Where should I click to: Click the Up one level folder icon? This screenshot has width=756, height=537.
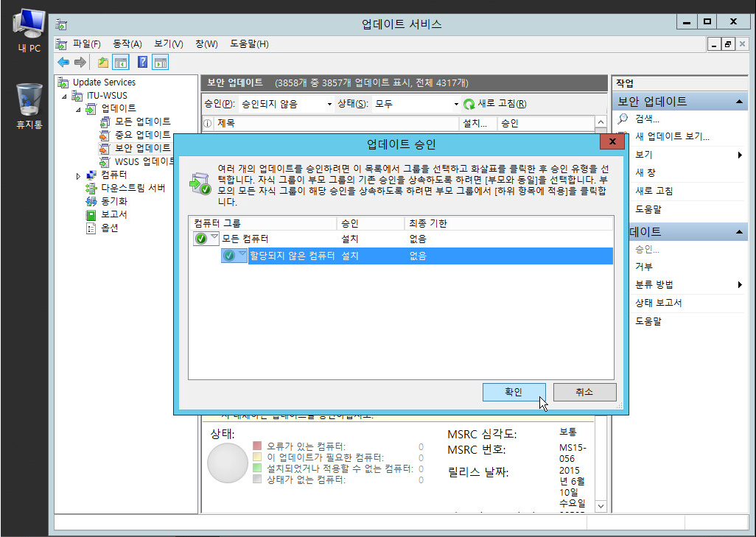[x=103, y=63]
